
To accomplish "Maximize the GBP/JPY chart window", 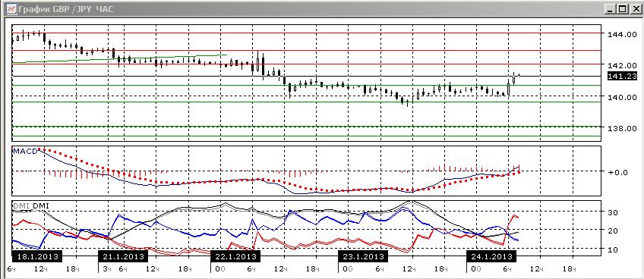I will click(x=623, y=8).
